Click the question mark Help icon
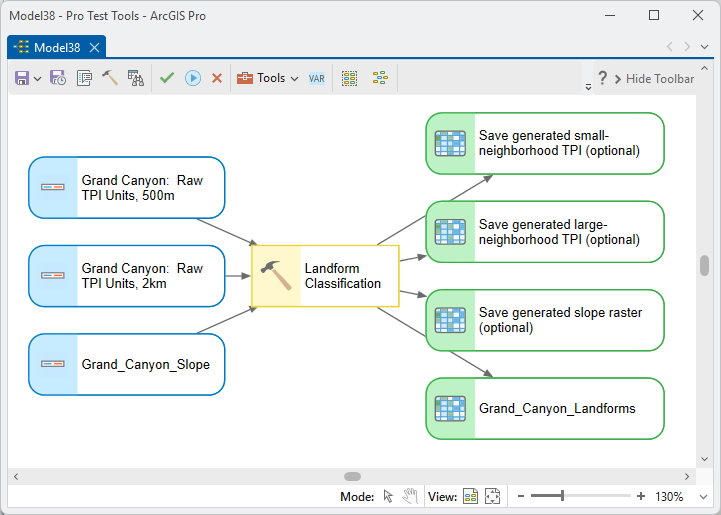Viewport: 721px width, 515px height. pyautogui.click(x=602, y=78)
